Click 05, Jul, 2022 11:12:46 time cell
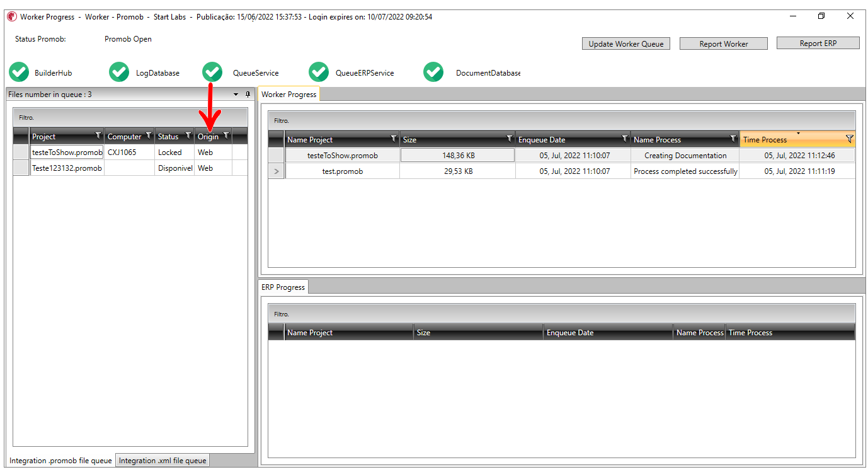The width and height of the screenshot is (868, 472). pyautogui.click(x=799, y=155)
